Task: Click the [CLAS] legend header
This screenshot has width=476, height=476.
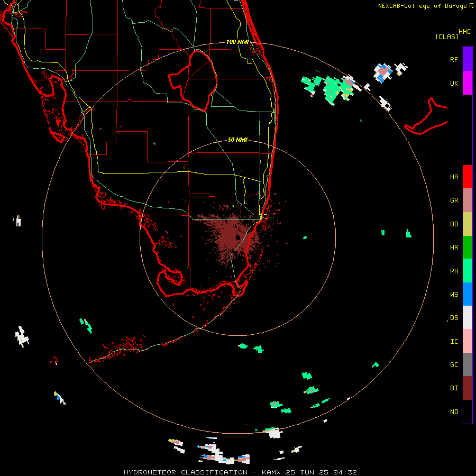Action: pos(446,37)
